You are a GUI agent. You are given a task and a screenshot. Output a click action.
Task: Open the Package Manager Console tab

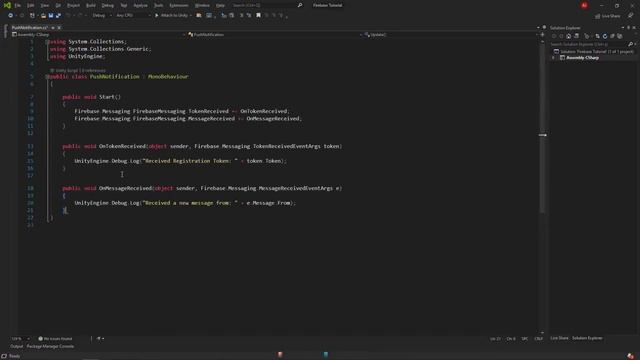pyautogui.click(x=50, y=347)
